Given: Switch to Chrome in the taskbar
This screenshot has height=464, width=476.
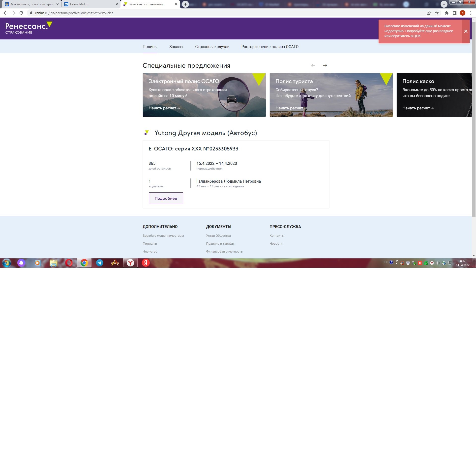Looking at the screenshot, I should [84, 263].
